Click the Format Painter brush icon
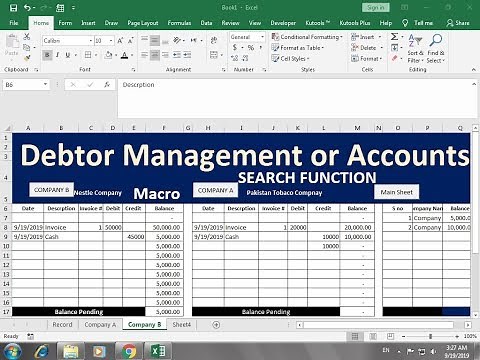Viewport: 480px width, 360px height. tap(27, 58)
